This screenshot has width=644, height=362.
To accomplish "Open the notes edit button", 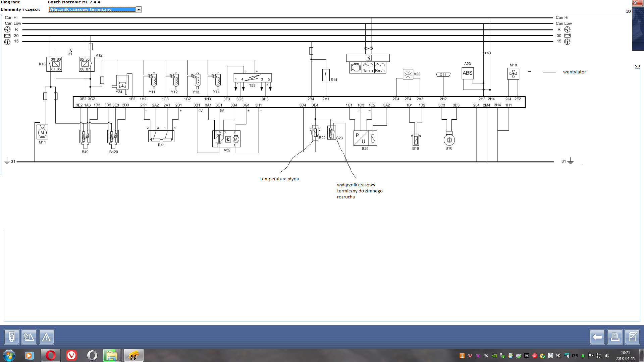I will coord(632,337).
